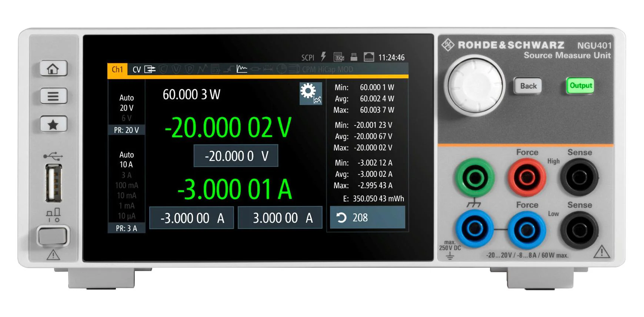Tap the E: 350.050 43 mWh energy value
This screenshot has height=317, width=644.
(x=373, y=199)
